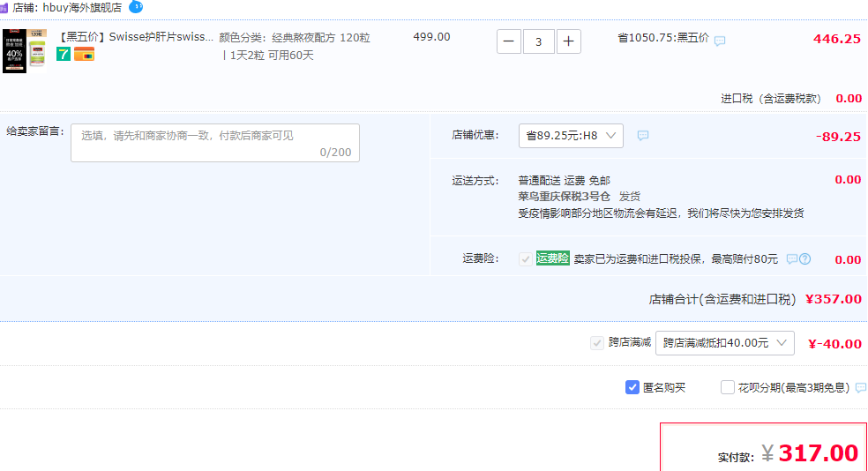Click the item subtotal 446.25
The height and width of the screenshot is (471, 868).
pos(837,39)
